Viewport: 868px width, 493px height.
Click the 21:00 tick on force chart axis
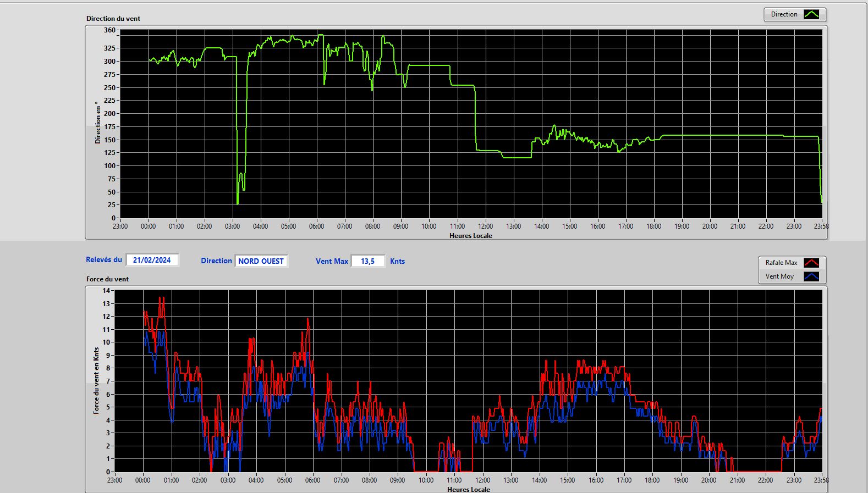[737, 480]
